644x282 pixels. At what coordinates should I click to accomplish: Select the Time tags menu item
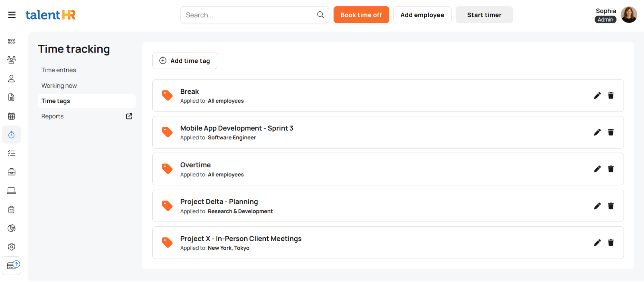click(87, 101)
